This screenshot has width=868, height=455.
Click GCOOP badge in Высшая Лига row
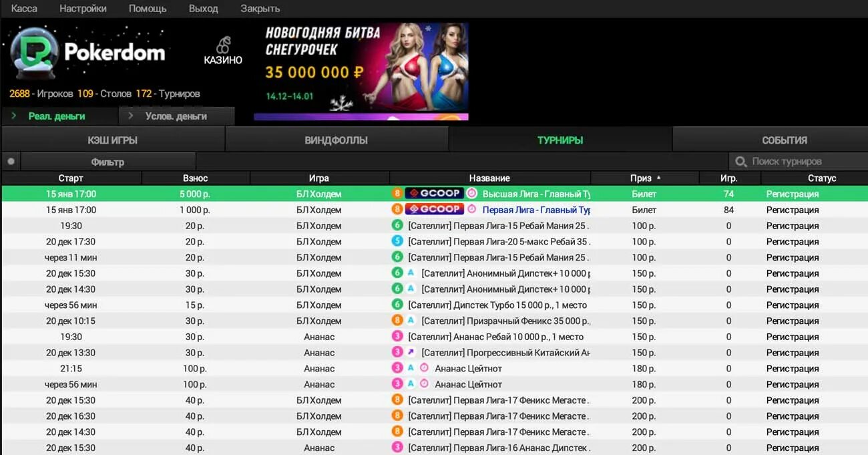(434, 193)
